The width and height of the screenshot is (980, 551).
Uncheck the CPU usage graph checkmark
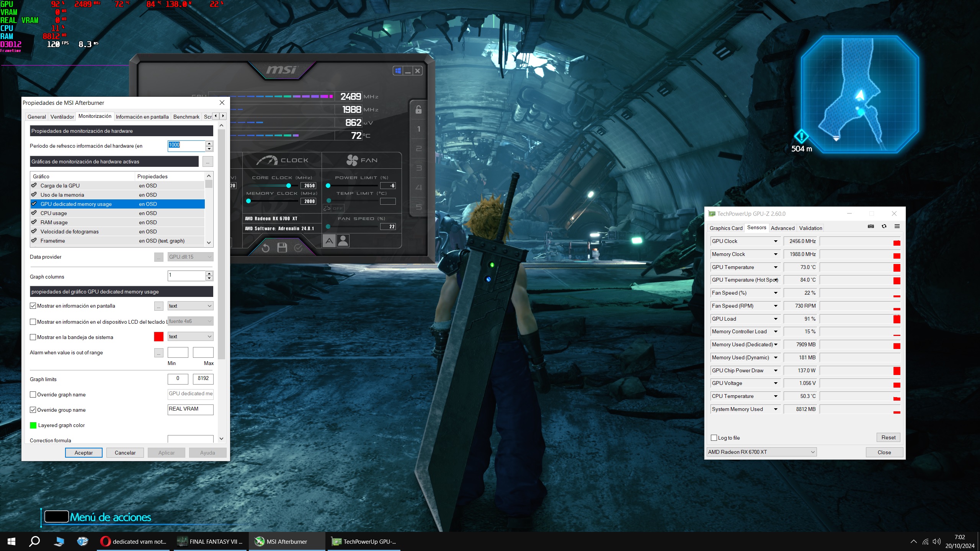34,213
